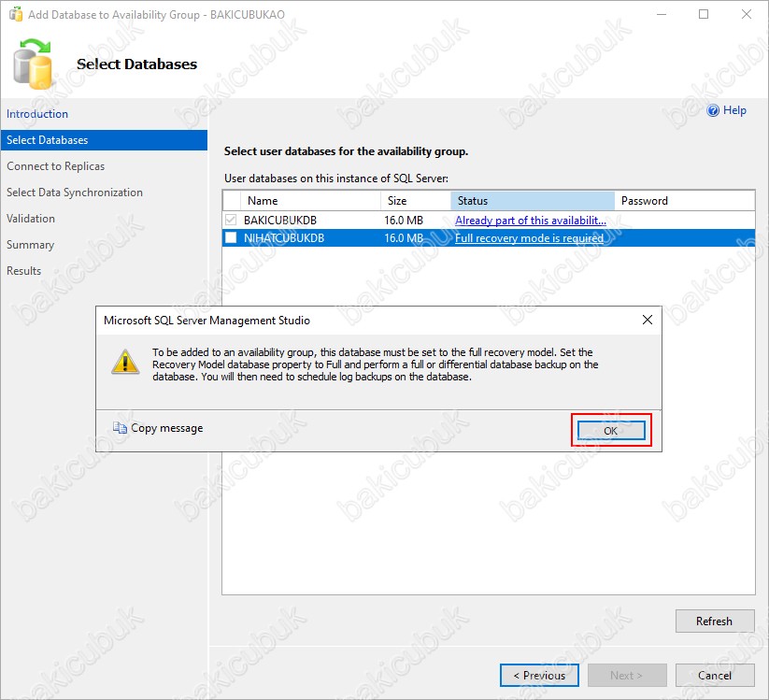
Task: Open the 'Full recovery mode is required' link
Action: [x=529, y=238]
